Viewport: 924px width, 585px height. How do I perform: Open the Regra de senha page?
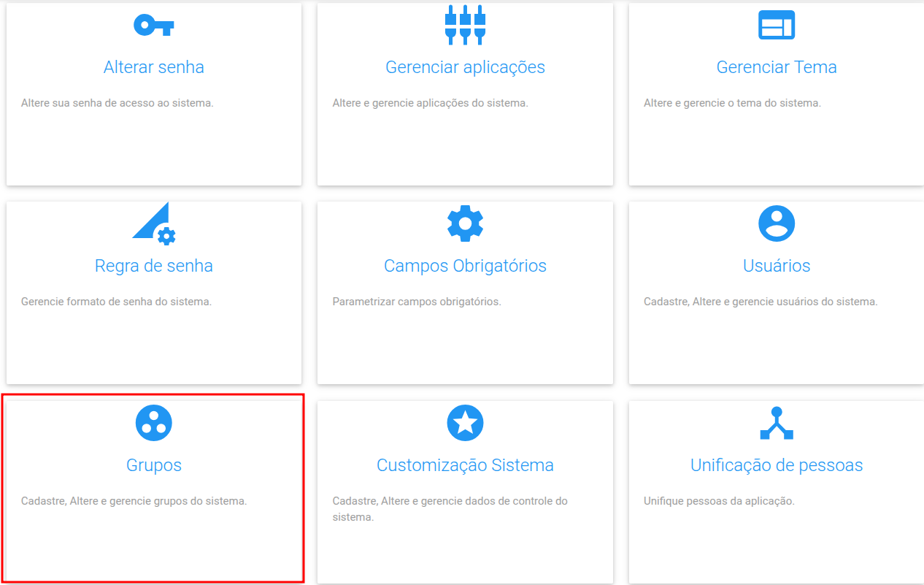(x=153, y=265)
